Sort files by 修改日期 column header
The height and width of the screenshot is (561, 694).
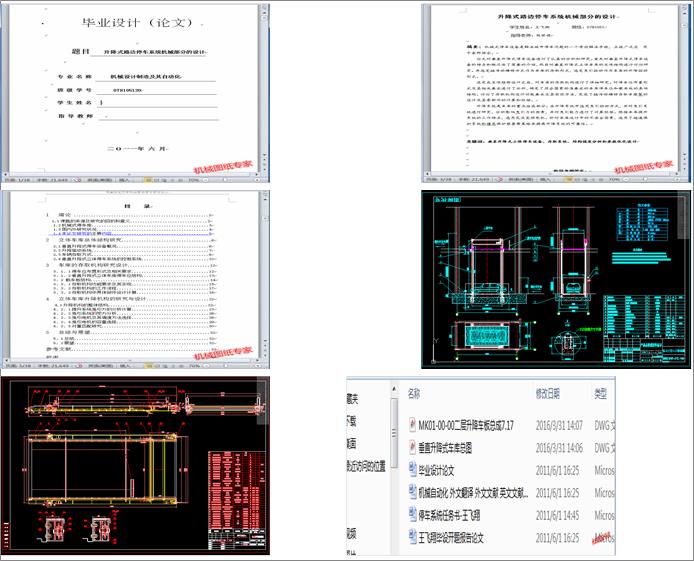tap(547, 393)
